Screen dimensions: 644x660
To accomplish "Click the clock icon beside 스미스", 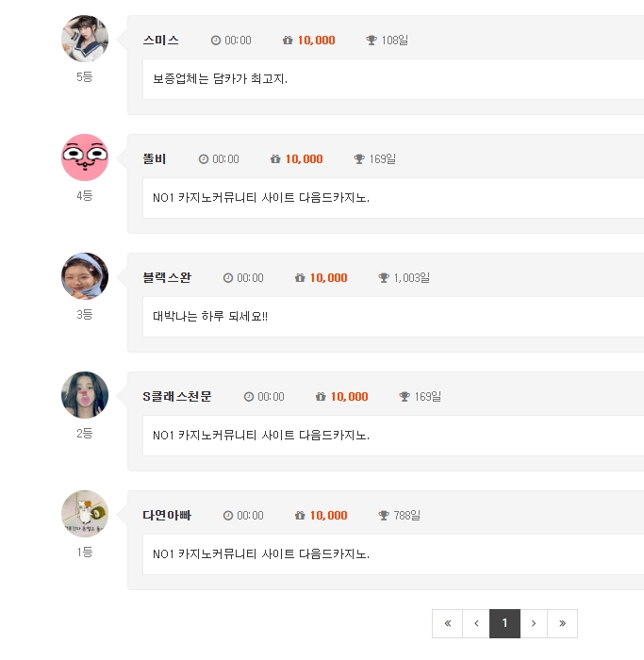I will click(216, 41).
